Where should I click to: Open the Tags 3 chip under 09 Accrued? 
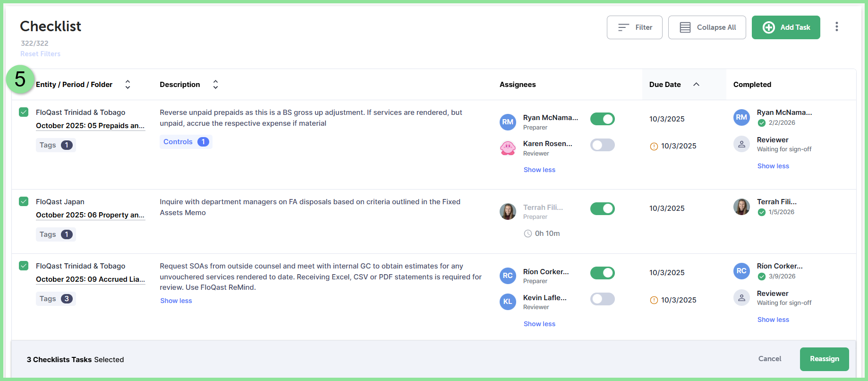tap(56, 299)
